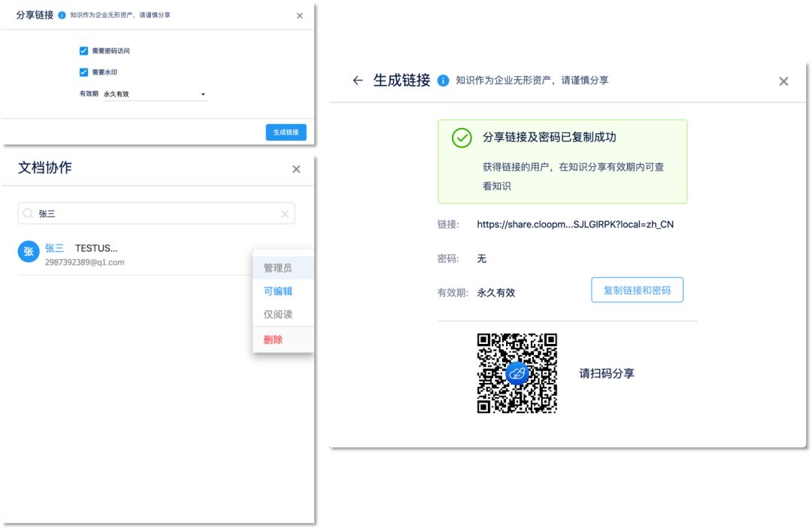Choose 可编辑 permission option
The image size is (812, 529).
(x=277, y=291)
